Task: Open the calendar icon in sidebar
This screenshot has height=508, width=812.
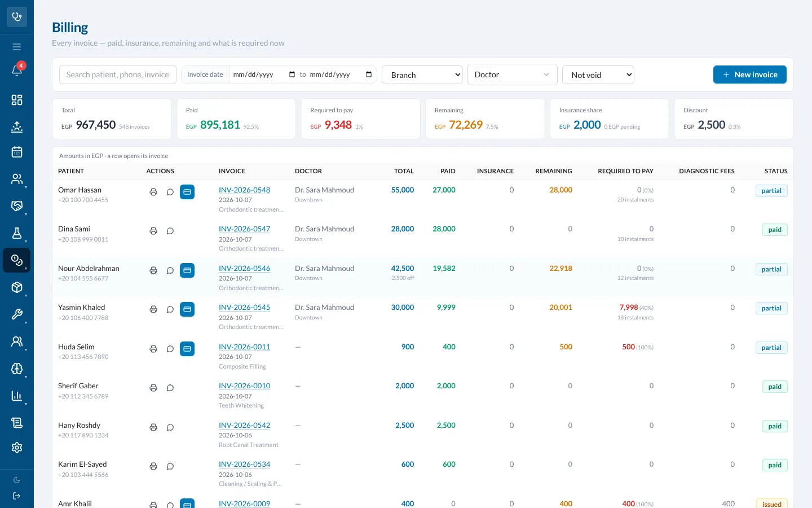Action: [17, 152]
